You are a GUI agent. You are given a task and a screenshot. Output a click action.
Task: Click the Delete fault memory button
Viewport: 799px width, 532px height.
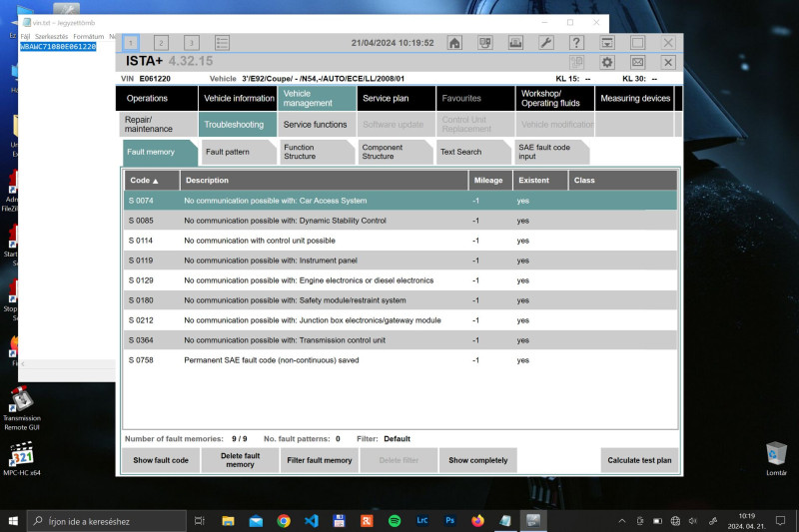coord(240,460)
